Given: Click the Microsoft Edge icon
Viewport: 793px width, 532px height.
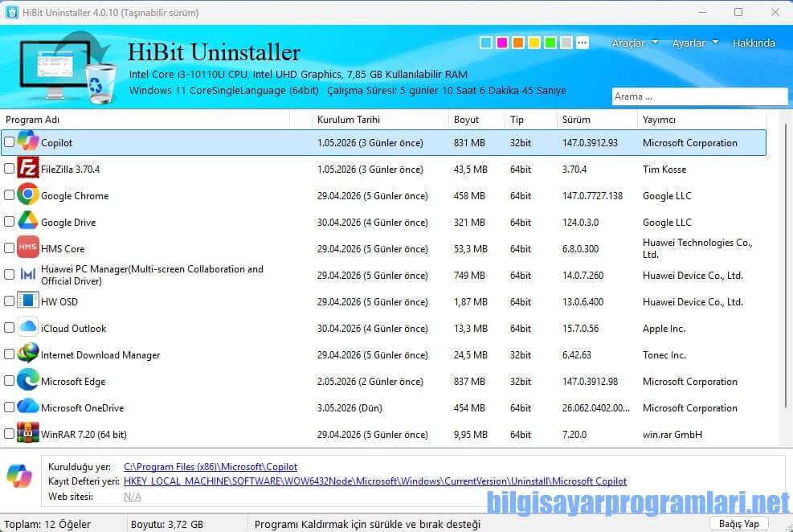Looking at the screenshot, I should click(28, 380).
